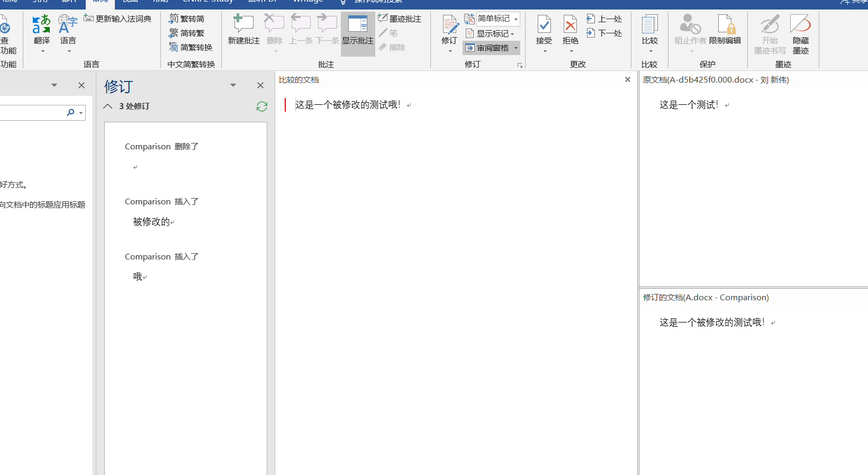This screenshot has height=475, width=868.
Task: Click the navigation search input field
Action: (x=32, y=112)
